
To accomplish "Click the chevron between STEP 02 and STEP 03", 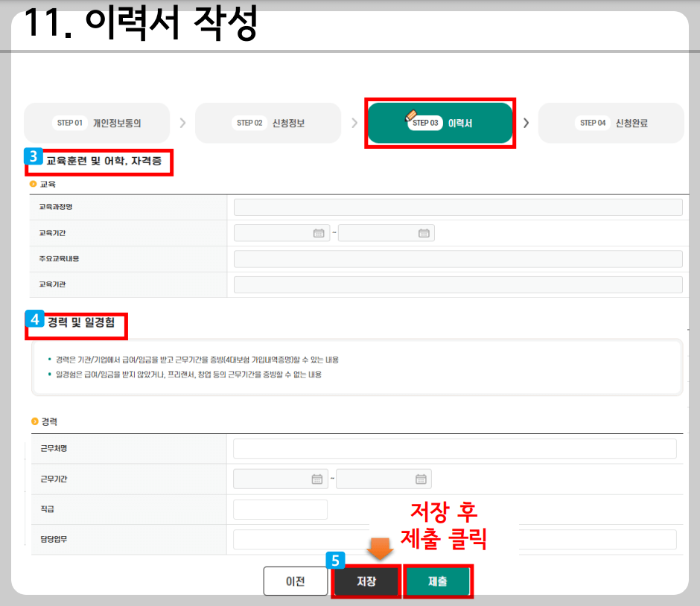I will coord(354,123).
